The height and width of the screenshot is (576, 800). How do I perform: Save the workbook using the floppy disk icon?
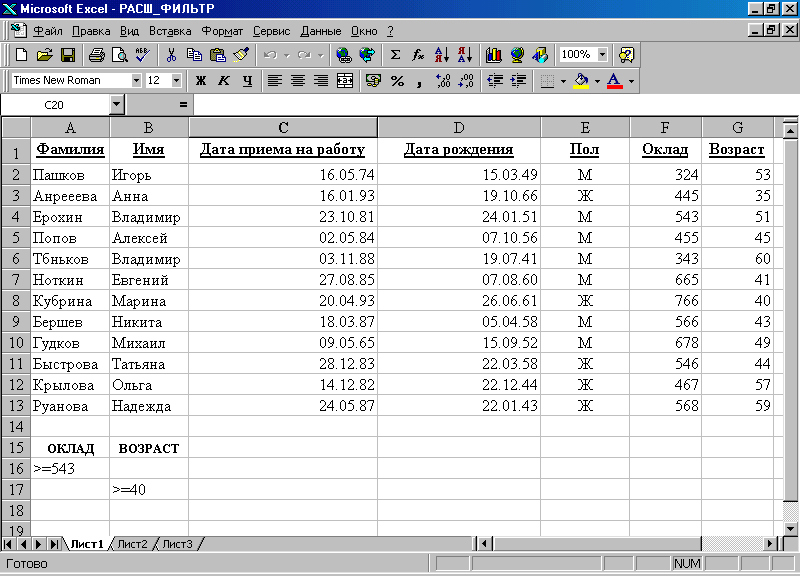(68, 55)
